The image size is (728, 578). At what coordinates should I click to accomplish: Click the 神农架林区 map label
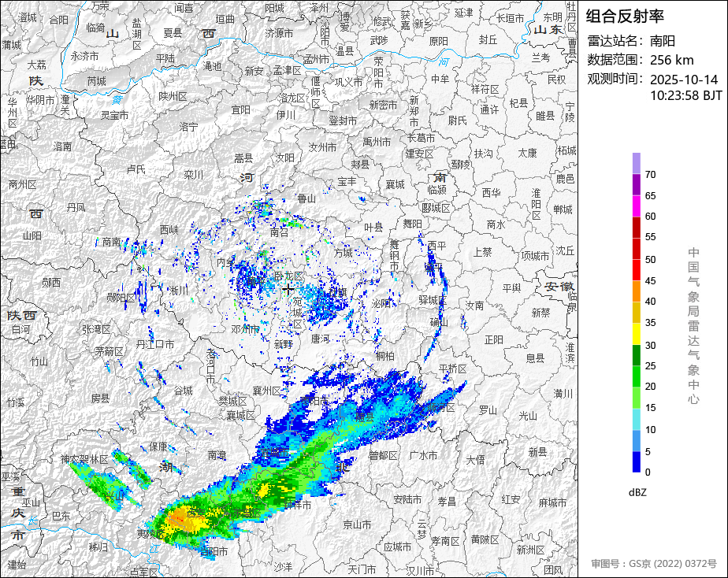click(x=84, y=459)
